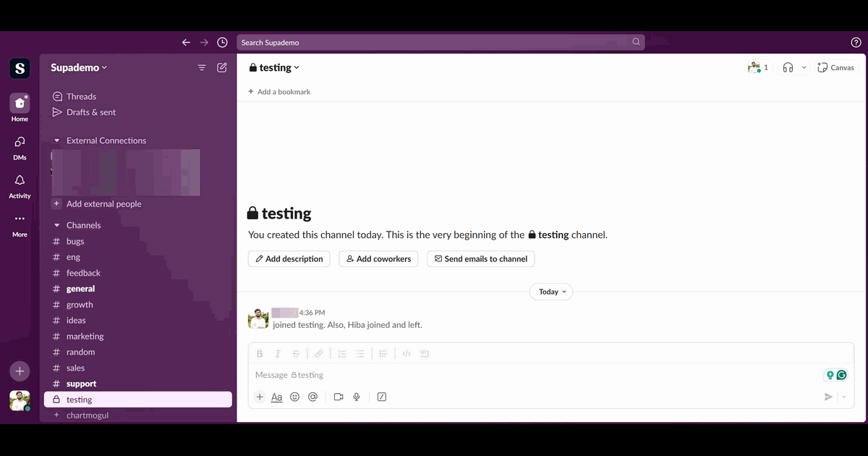The height and width of the screenshot is (456, 868).
Task: Click Add coworkers button
Action: pos(378,259)
